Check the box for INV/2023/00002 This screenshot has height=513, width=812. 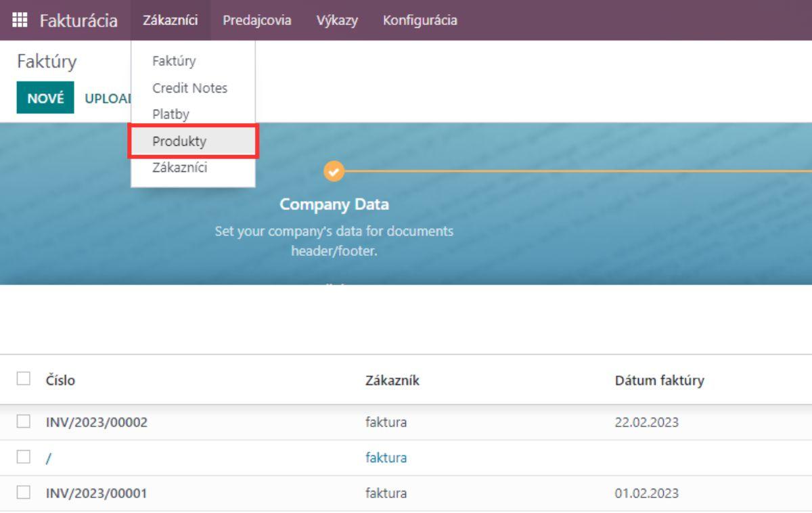point(24,422)
